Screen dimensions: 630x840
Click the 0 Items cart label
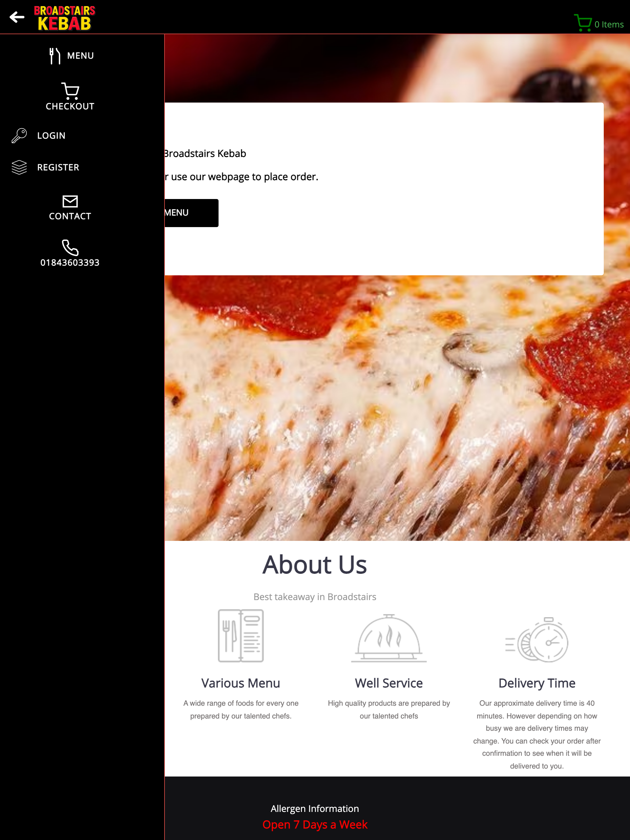609,24
